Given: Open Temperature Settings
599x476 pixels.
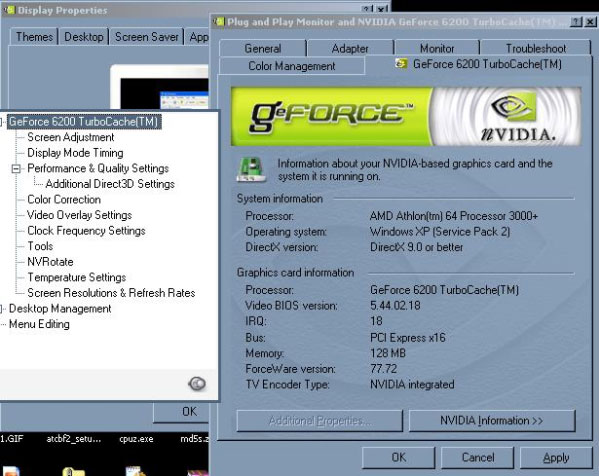Looking at the screenshot, I should (x=76, y=277).
